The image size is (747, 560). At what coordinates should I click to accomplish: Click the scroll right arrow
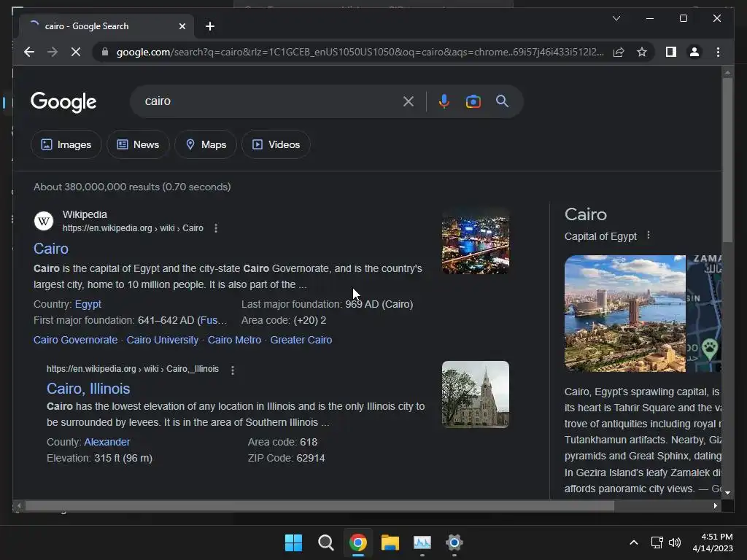point(715,506)
